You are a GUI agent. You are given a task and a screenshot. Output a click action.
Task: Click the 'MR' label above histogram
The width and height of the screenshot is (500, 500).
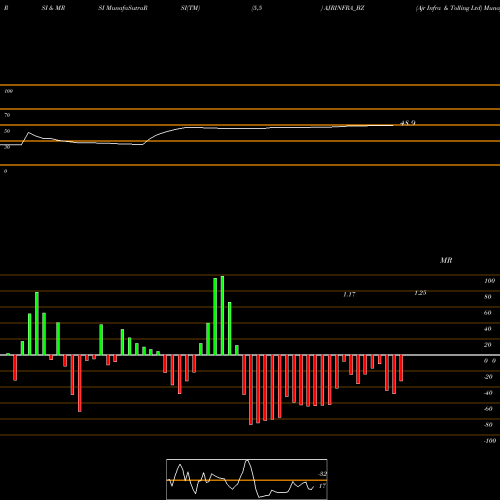(x=446, y=260)
